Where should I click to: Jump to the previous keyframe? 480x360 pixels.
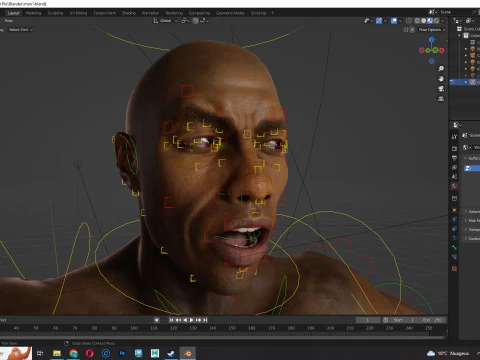click(178, 320)
